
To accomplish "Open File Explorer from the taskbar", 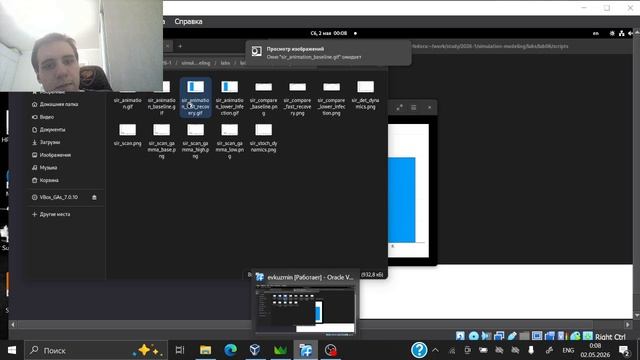I will pyautogui.click(x=205, y=350).
